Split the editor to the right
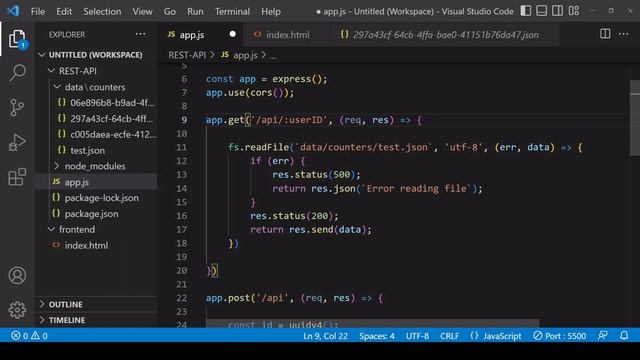 (x=605, y=34)
